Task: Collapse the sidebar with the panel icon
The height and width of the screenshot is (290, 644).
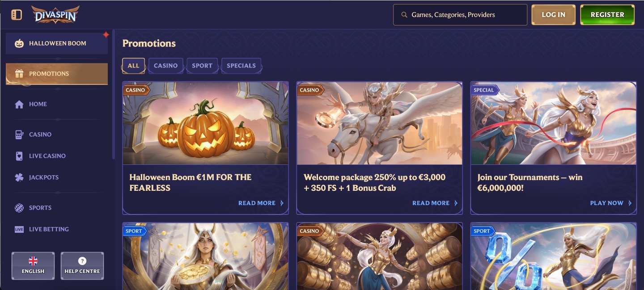Action: [x=17, y=15]
